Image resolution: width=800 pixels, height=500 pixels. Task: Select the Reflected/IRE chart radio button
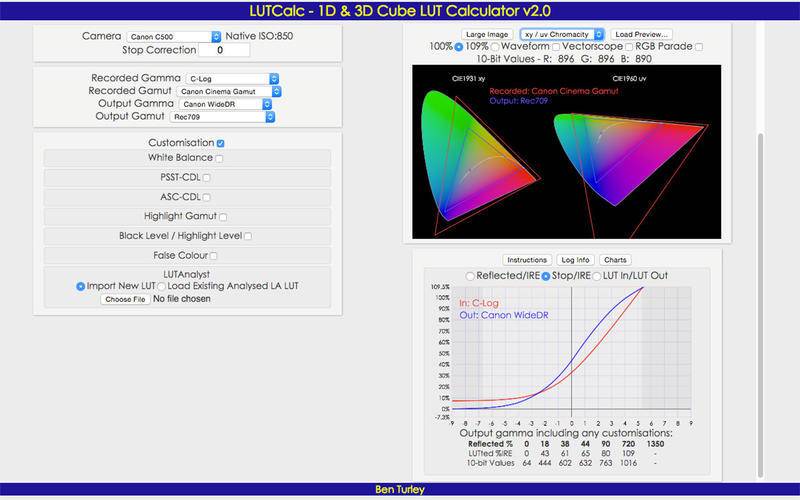[470, 276]
